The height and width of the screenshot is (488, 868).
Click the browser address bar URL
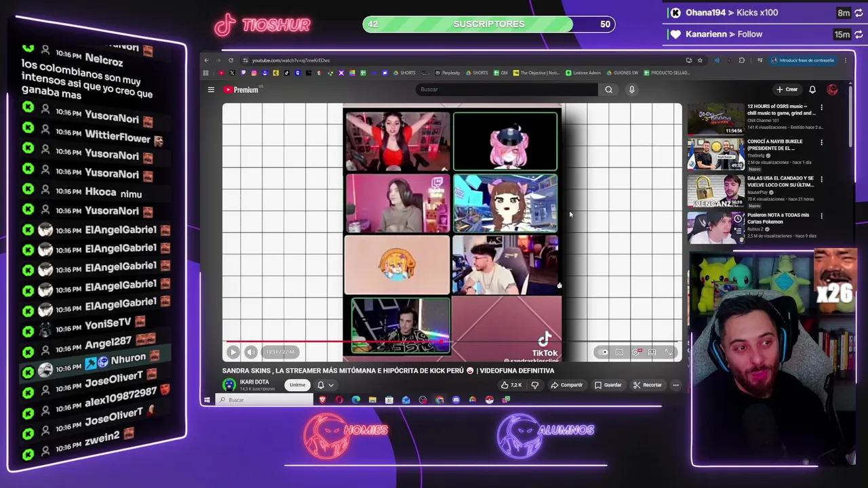(x=291, y=60)
